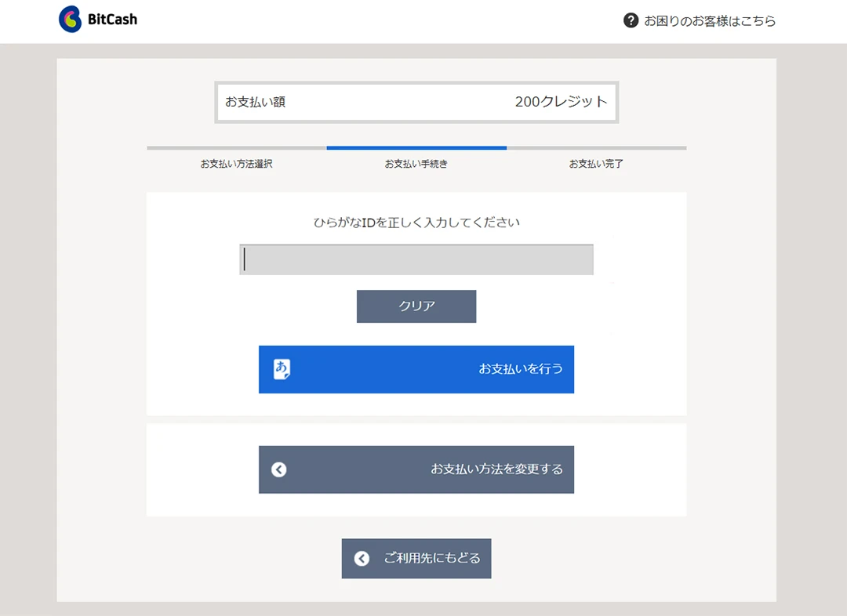Click the 200クレジット amount value
Screen dimensions: 847x616
[561, 102]
